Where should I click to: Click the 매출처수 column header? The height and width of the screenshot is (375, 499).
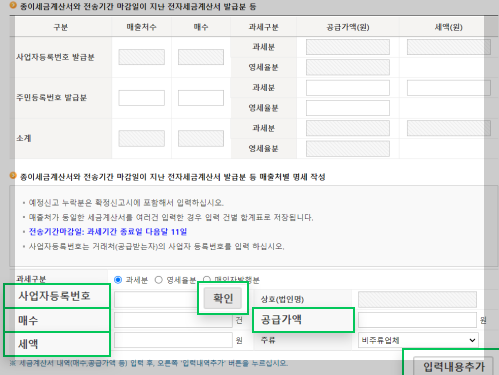pos(141,27)
